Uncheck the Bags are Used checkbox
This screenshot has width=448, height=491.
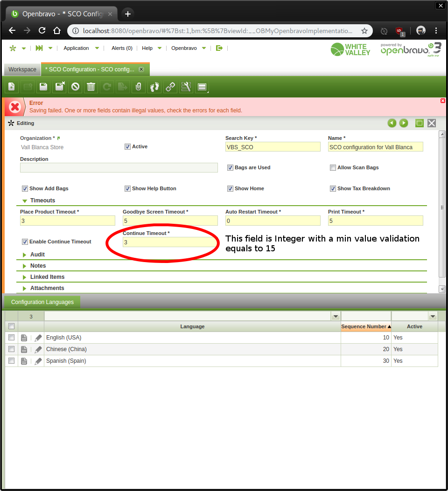(230, 168)
